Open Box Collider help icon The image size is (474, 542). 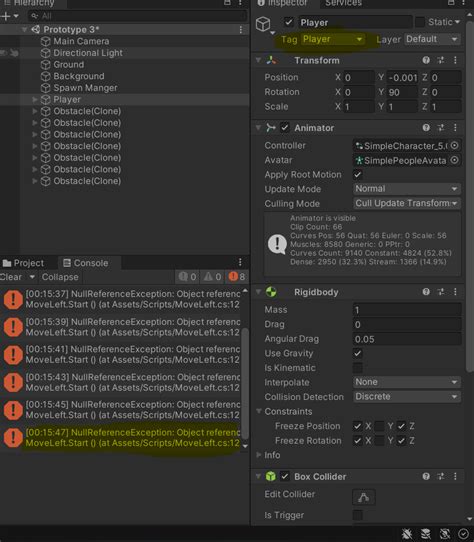pyautogui.click(x=426, y=476)
